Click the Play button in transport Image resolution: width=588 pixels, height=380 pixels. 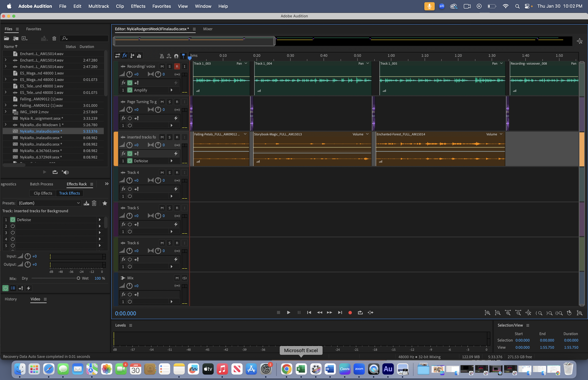coord(288,313)
